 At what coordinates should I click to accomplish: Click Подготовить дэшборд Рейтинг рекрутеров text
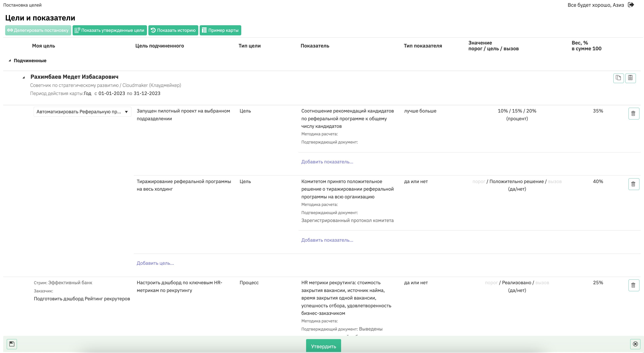tap(82, 299)
